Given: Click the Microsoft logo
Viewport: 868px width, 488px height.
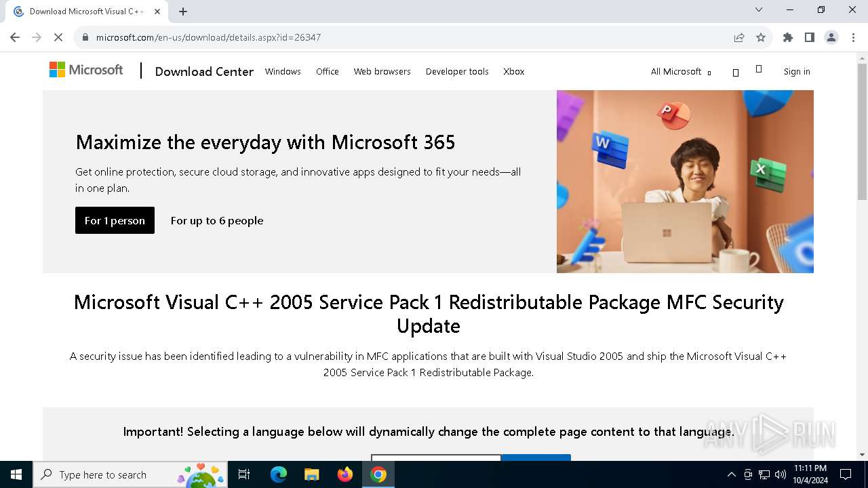Looking at the screenshot, I should (x=86, y=70).
